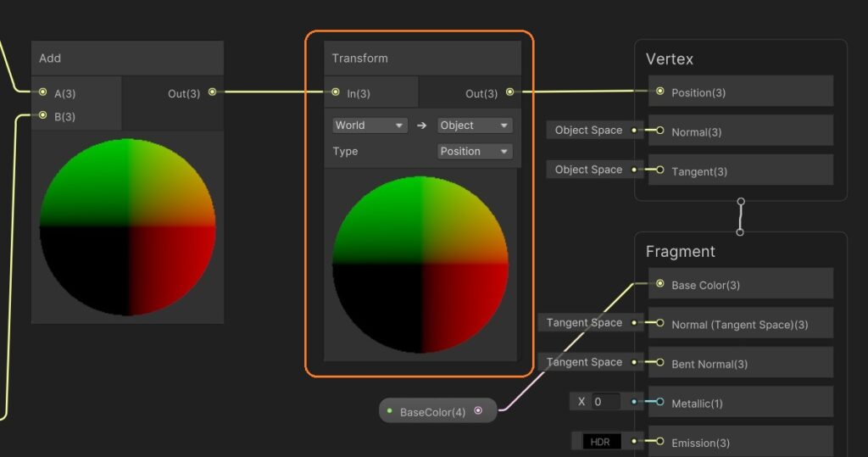Click the Transform node Out(3) output port

pyautogui.click(x=509, y=92)
